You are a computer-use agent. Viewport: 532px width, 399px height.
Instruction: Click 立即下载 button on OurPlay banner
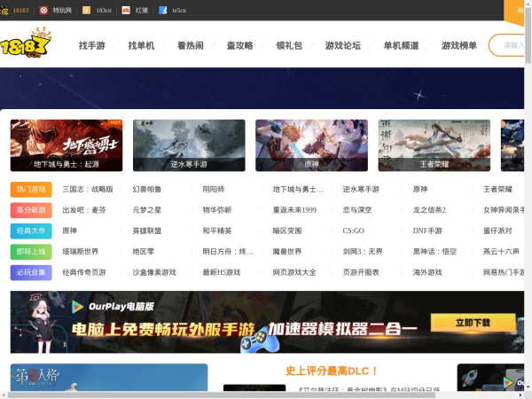(x=473, y=323)
